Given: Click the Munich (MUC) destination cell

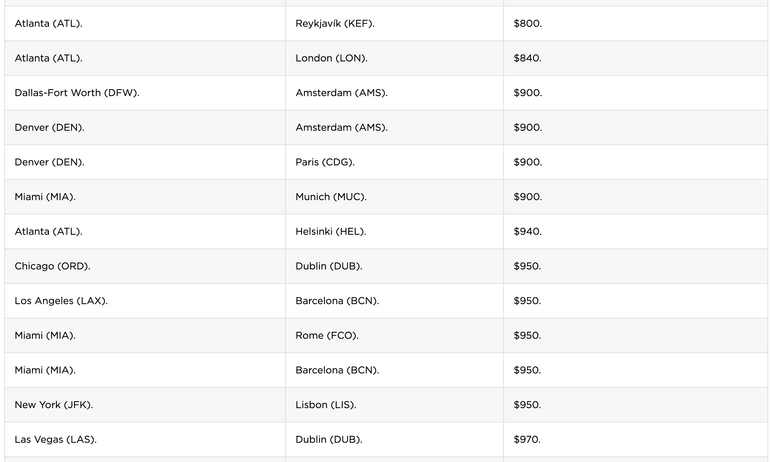Looking at the screenshot, I should coord(332,197).
